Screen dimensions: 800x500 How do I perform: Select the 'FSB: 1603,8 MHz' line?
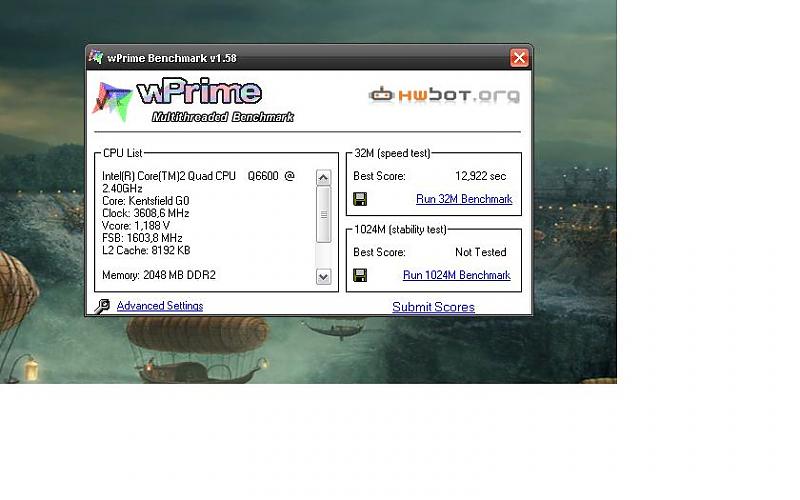click(x=142, y=238)
